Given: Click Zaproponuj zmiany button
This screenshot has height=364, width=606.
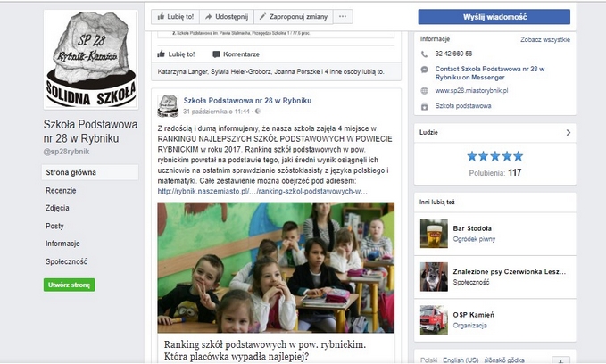Looking at the screenshot, I should 294,17.
